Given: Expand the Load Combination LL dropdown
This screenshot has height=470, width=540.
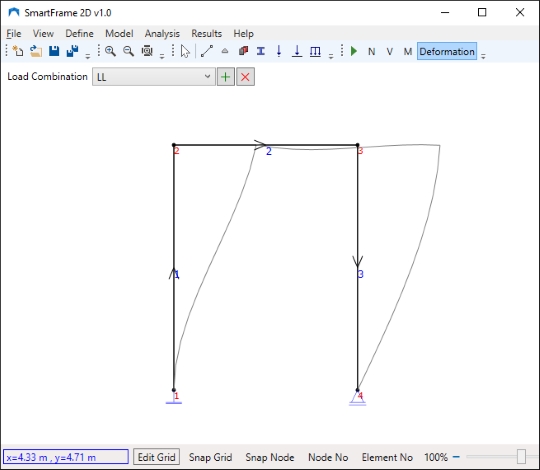Looking at the screenshot, I should coord(154,76).
